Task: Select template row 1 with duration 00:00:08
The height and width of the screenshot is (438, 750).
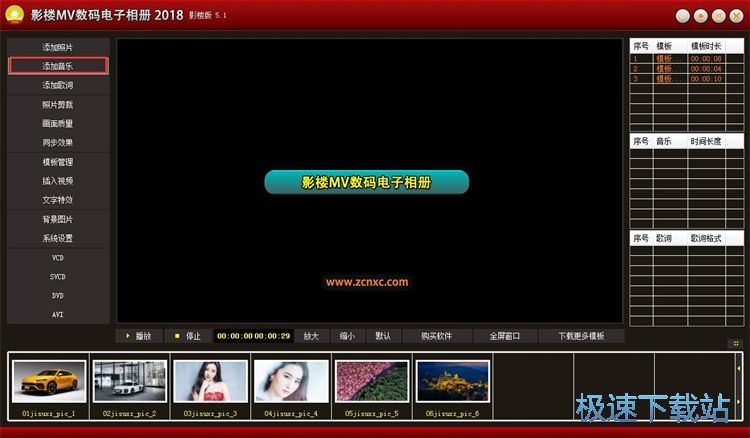Action: [686, 58]
